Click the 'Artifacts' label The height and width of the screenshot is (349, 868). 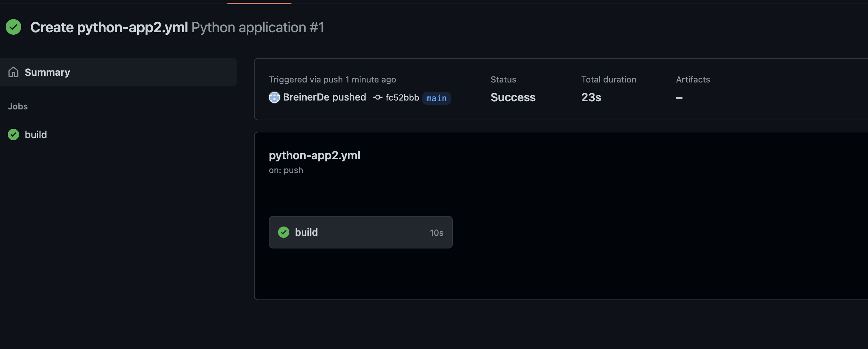click(693, 80)
